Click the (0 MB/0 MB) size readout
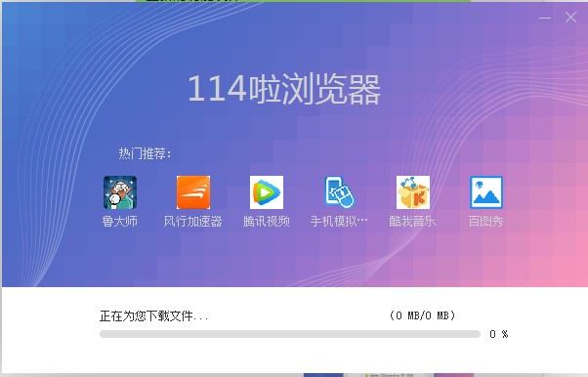588x377 pixels. 422,315
